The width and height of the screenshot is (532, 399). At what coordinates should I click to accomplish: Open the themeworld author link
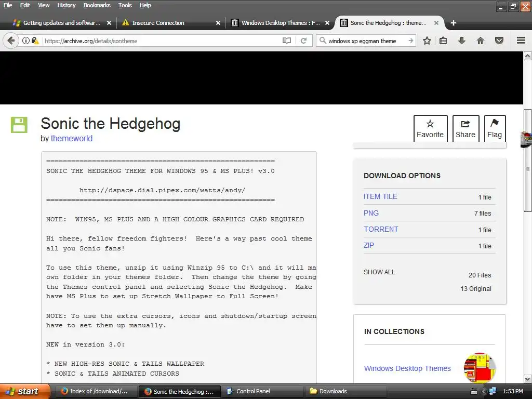[x=72, y=138]
